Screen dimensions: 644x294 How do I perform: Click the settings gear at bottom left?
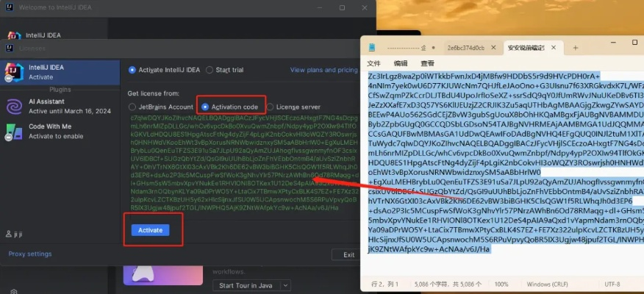[x=14, y=291]
